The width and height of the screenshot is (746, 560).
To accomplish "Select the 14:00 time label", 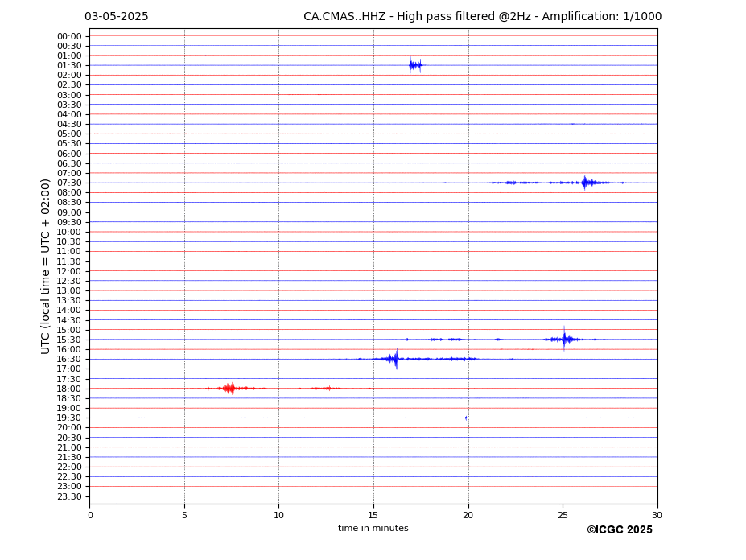I will (69, 311).
